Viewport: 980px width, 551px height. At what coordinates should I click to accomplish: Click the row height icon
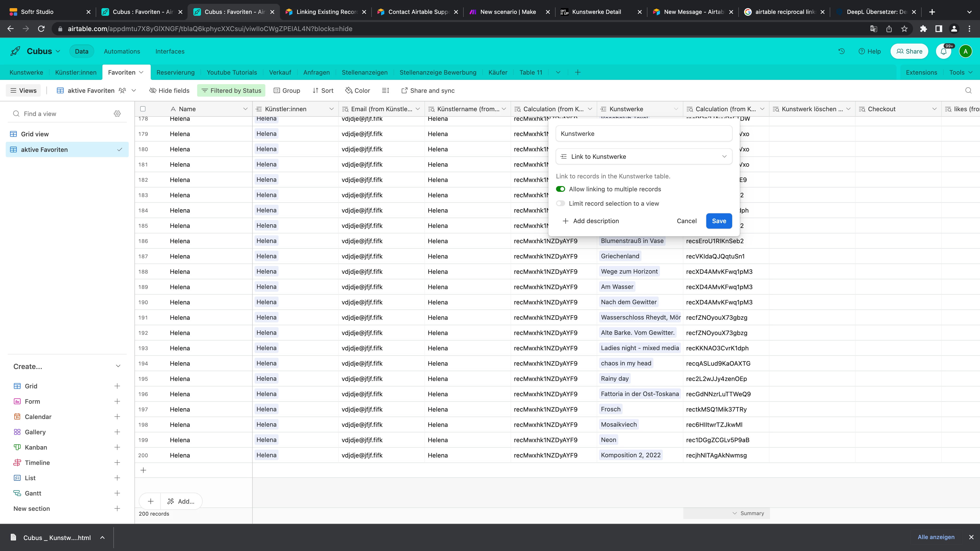[385, 90]
